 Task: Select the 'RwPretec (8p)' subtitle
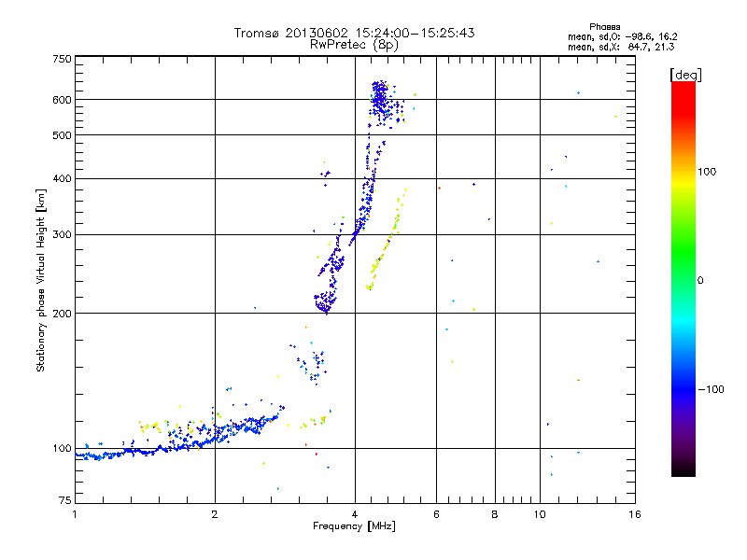(x=354, y=45)
